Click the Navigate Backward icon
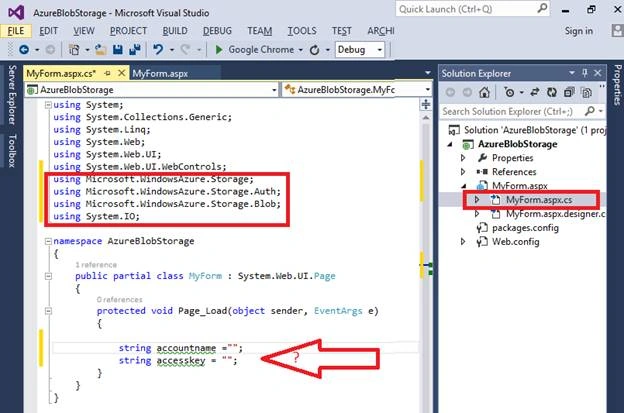The width and height of the screenshot is (624, 413). click(24, 50)
